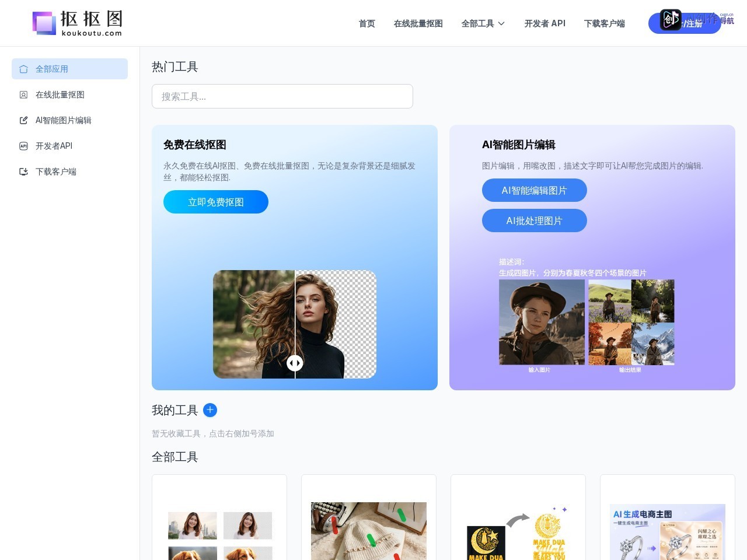This screenshot has height=560, width=747.
Task: Click the 暂无收藏工具 hint text
Action: coord(213,433)
